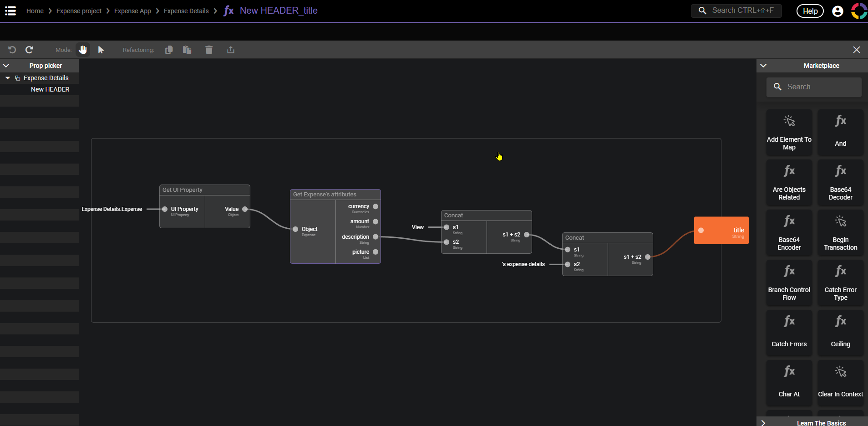Click the redo arrow icon
868x426 pixels.
30,50
